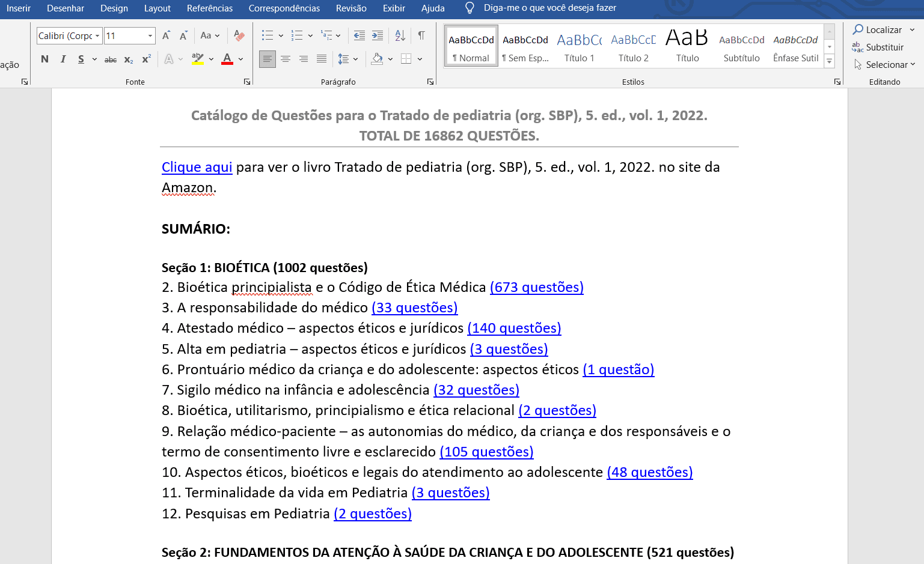Open the Revisão tab

click(351, 8)
